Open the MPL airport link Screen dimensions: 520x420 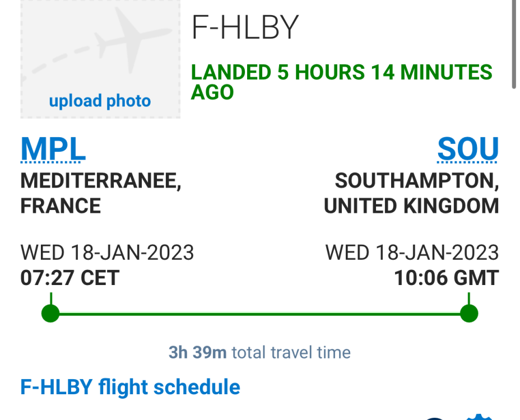pyautogui.click(x=53, y=149)
